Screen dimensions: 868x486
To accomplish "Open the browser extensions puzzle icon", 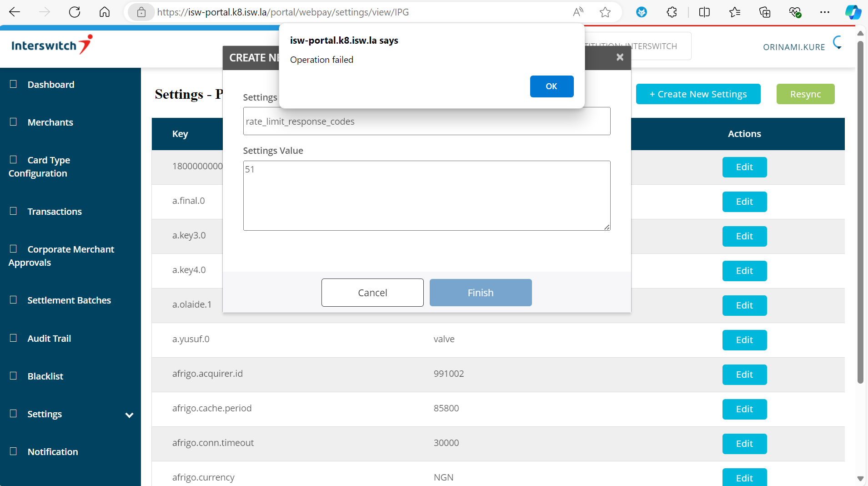I will coord(672,12).
